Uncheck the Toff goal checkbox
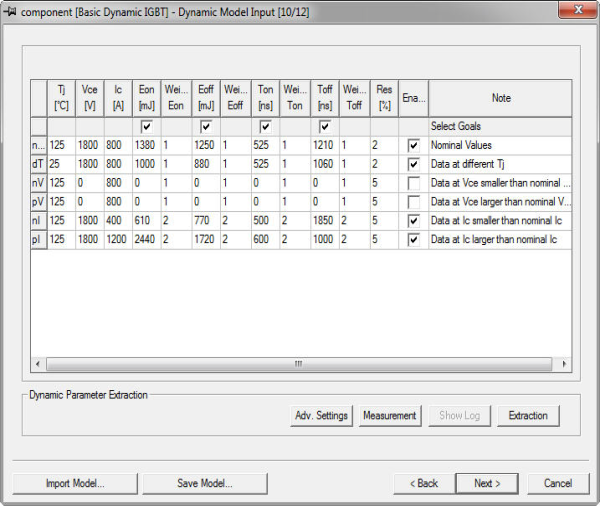The height and width of the screenshot is (506, 600). coord(324,127)
